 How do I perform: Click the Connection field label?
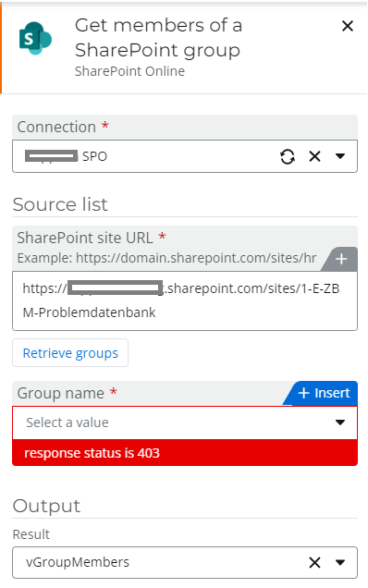point(56,127)
